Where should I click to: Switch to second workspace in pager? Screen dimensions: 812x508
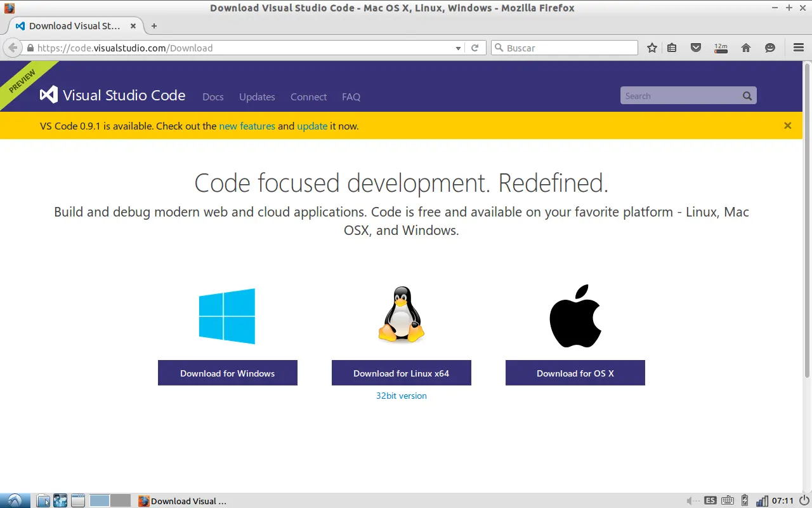[x=121, y=500]
